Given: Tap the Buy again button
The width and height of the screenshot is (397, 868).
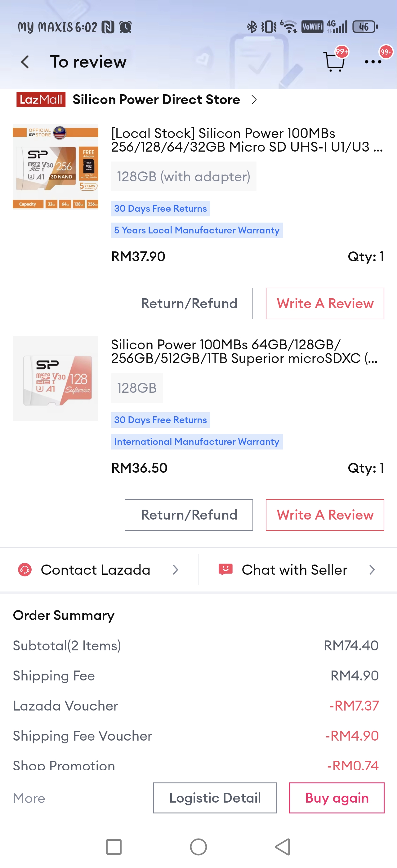Looking at the screenshot, I should click(x=336, y=798).
